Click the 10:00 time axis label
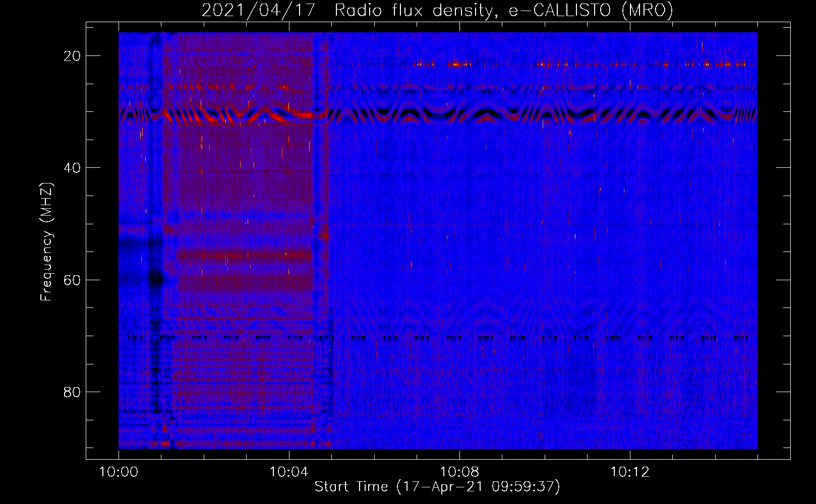Screen dimensions: 816x504 click(119, 472)
